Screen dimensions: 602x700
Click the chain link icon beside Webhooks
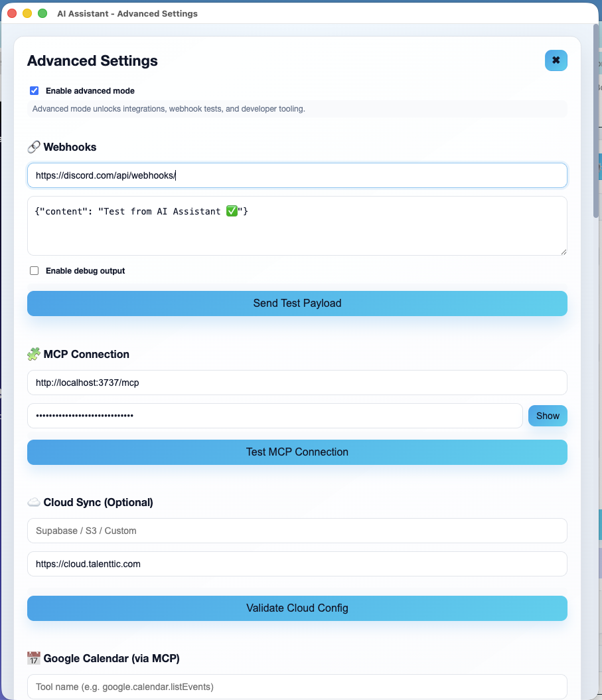34,146
